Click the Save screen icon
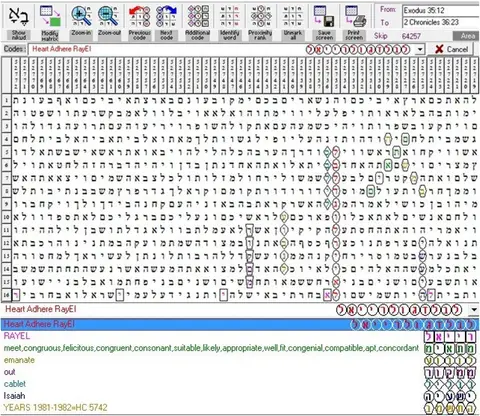Image resolution: width=480 pixels, height=416 pixels. click(324, 16)
